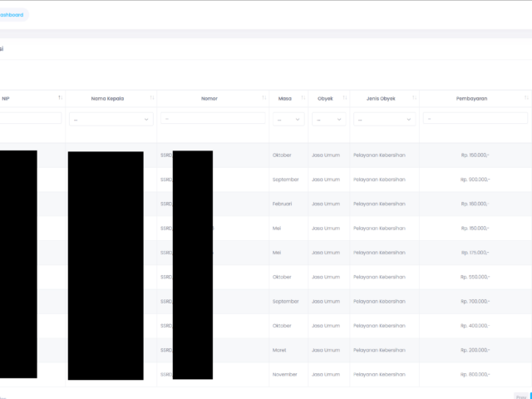Click the Maret month cell
This screenshot has width=532, height=399.
(x=279, y=350)
